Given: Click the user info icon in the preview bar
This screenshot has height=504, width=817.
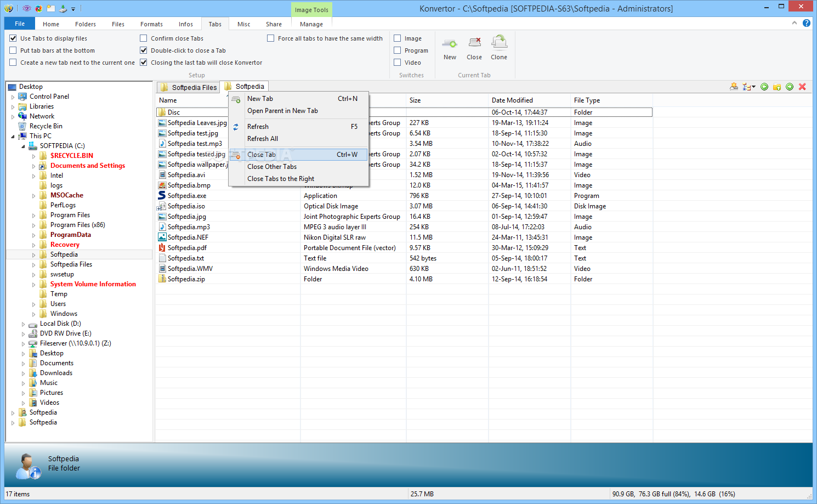Looking at the screenshot, I should coord(28,467).
